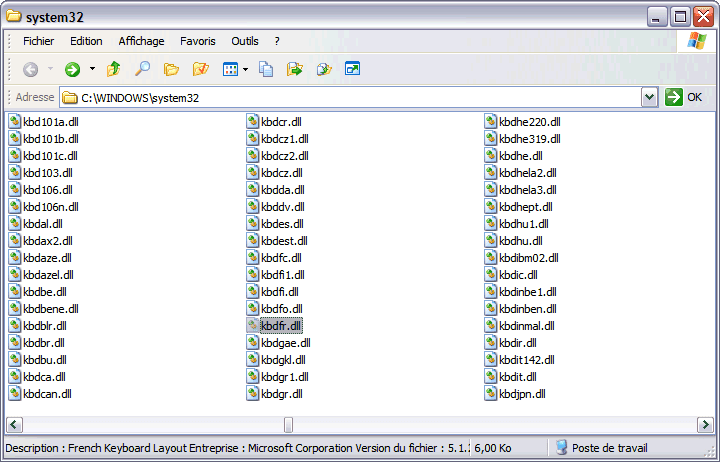Switch to full screen view icon
This screenshot has width=720, height=462.
pyautogui.click(x=352, y=69)
